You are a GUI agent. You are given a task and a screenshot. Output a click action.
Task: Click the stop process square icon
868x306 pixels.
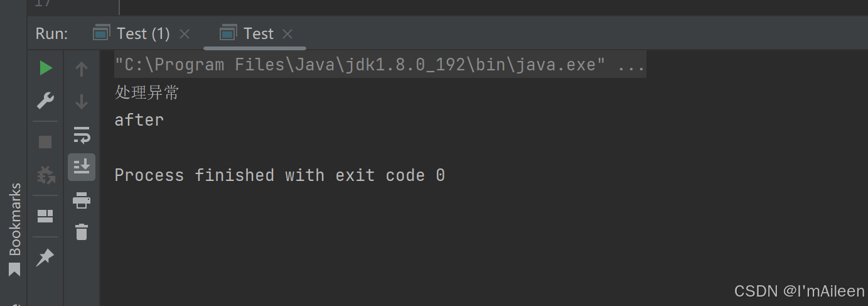pyautogui.click(x=45, y=142)
